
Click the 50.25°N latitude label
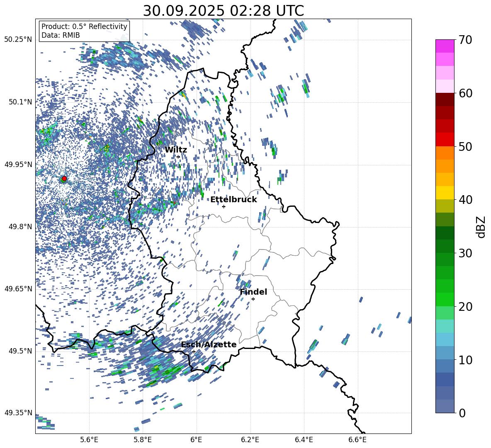coord(18,40)
